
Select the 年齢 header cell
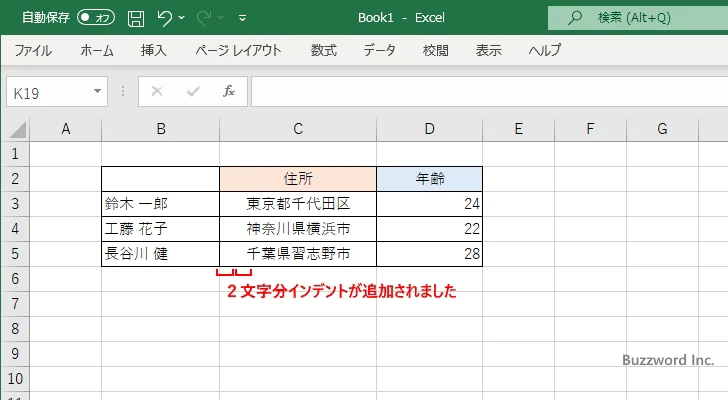pyautogui.click(x=429, y=179)
